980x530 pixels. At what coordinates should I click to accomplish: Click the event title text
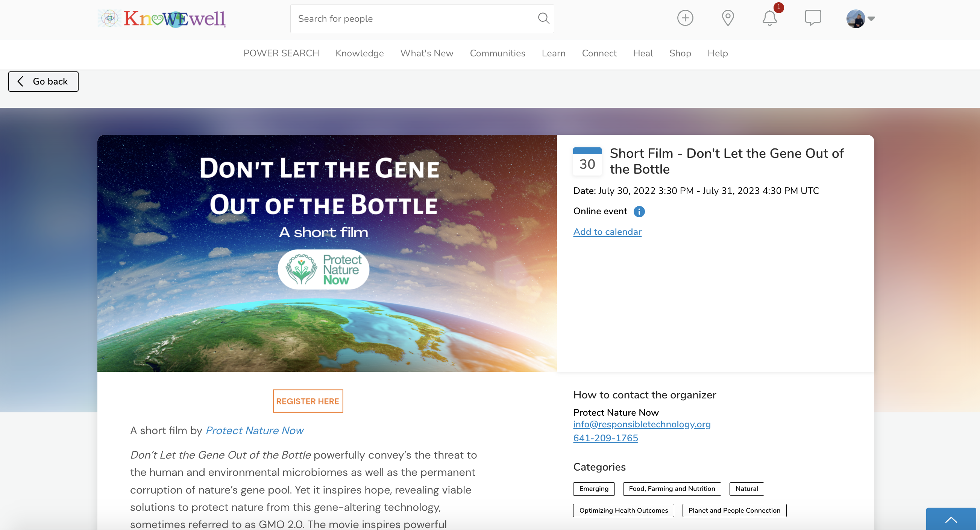(x=727, y=161)
